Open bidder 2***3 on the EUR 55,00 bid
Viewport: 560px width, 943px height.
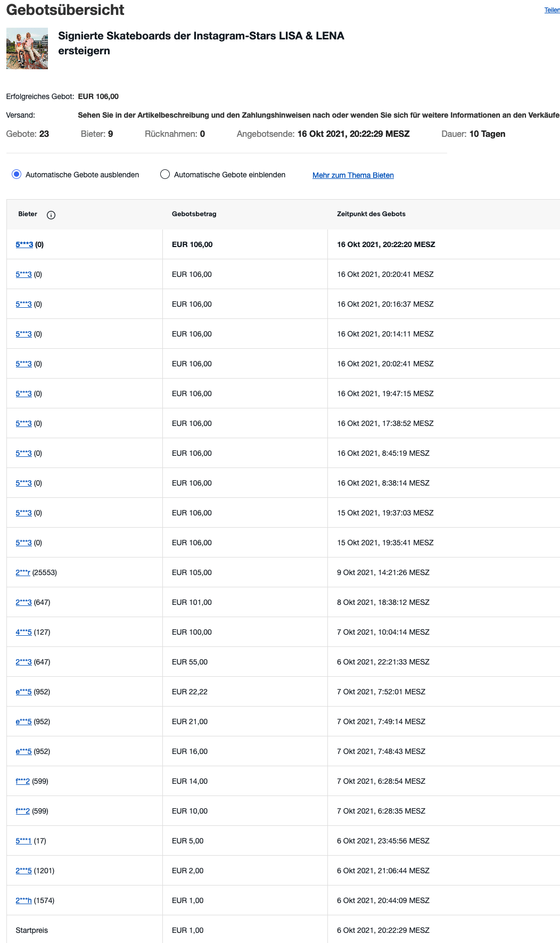(x=24, y=662)
